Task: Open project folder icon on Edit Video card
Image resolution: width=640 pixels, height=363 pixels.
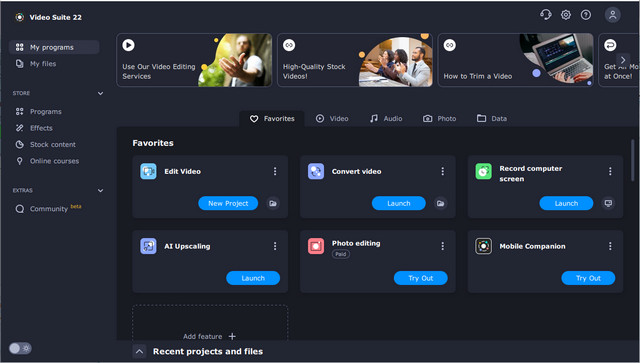Action: 273,203
